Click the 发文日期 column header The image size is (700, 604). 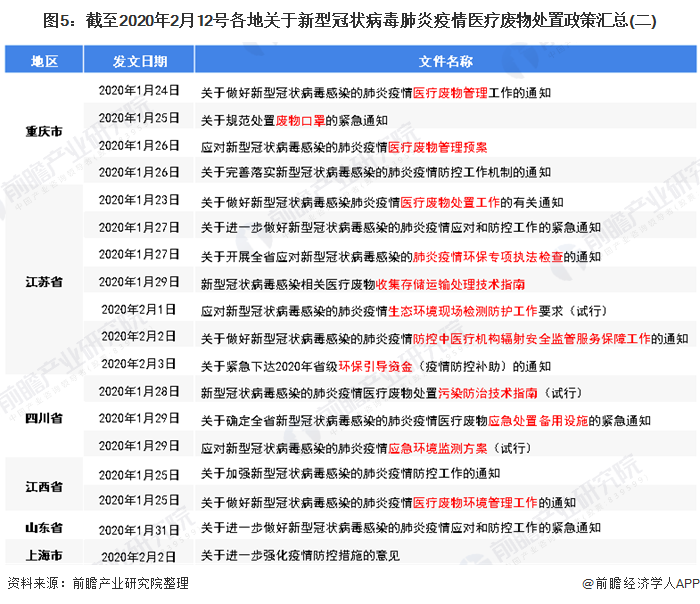(139, 61)
